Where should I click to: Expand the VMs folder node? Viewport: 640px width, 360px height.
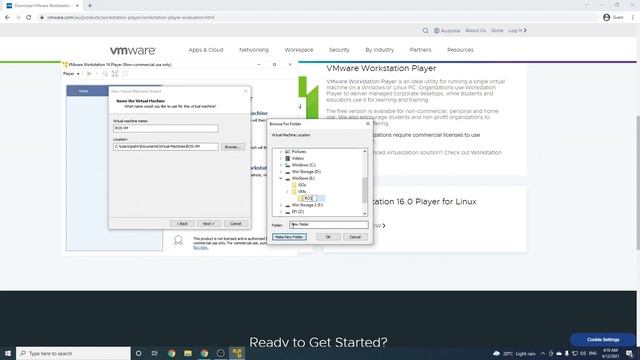tap(287, 191)
